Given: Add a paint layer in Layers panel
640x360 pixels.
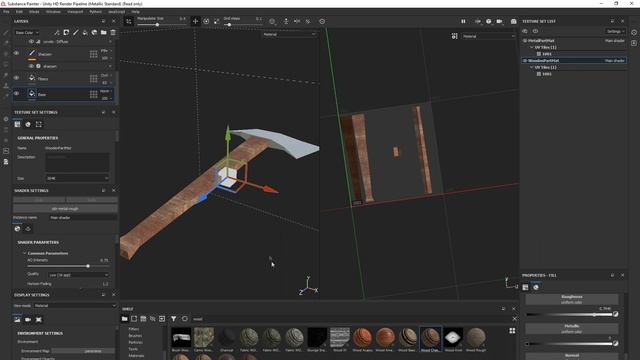Looking at the screenshot, I should [76, 32].
